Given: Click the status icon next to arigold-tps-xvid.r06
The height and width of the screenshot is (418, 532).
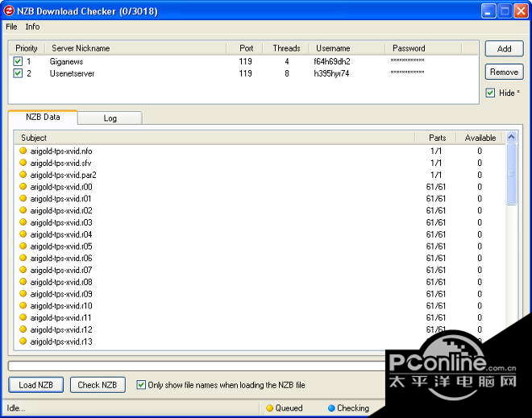Looking at the screenshot, I should coord(23,258).
